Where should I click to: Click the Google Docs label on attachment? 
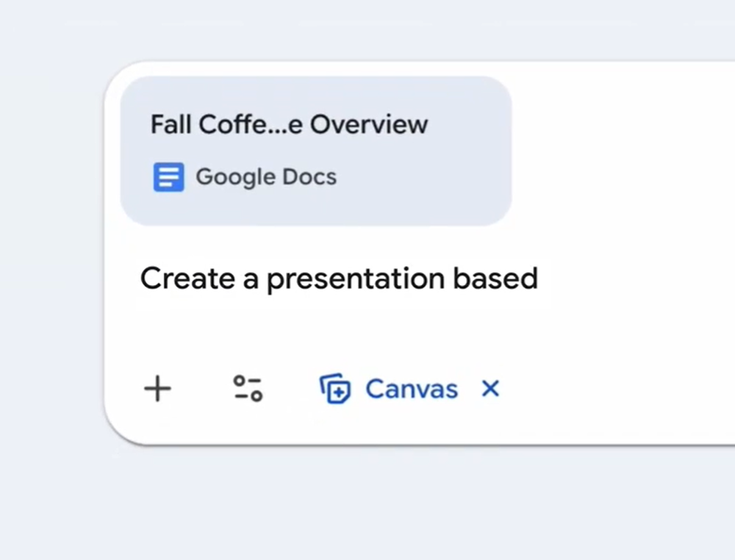pos(265,177)
